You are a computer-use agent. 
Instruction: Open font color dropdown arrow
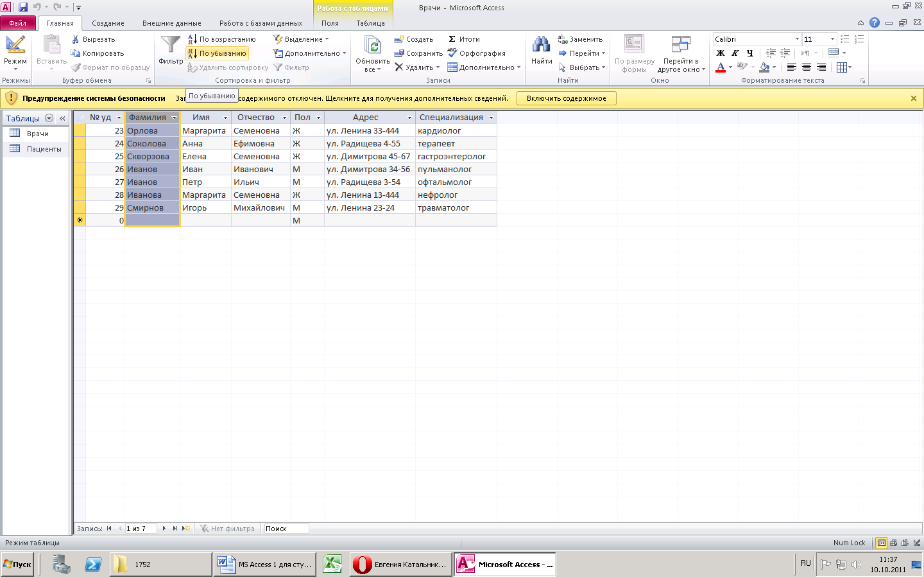pos(730,67)
